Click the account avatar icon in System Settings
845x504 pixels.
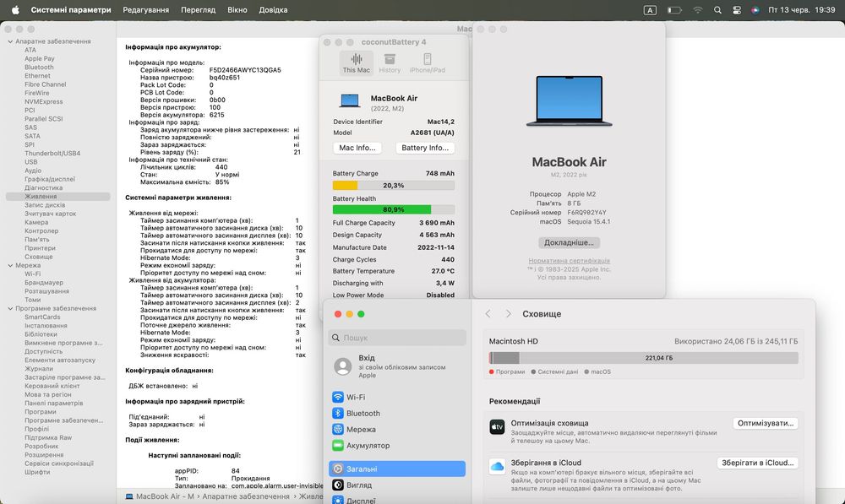point(343,366)
